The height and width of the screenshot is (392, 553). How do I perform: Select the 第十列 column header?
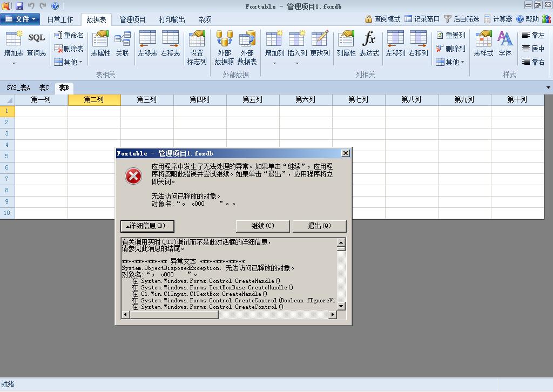517,100
